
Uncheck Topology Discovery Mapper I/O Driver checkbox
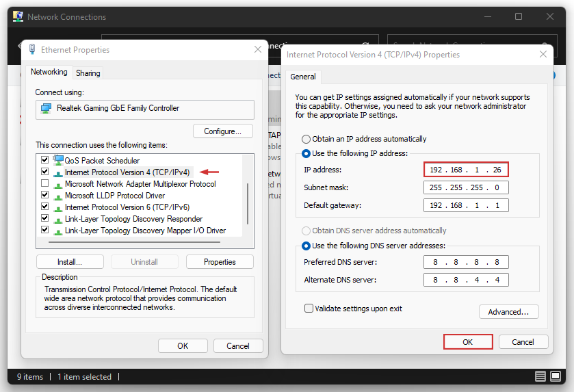pyautogui.click(x=44, y=229)
